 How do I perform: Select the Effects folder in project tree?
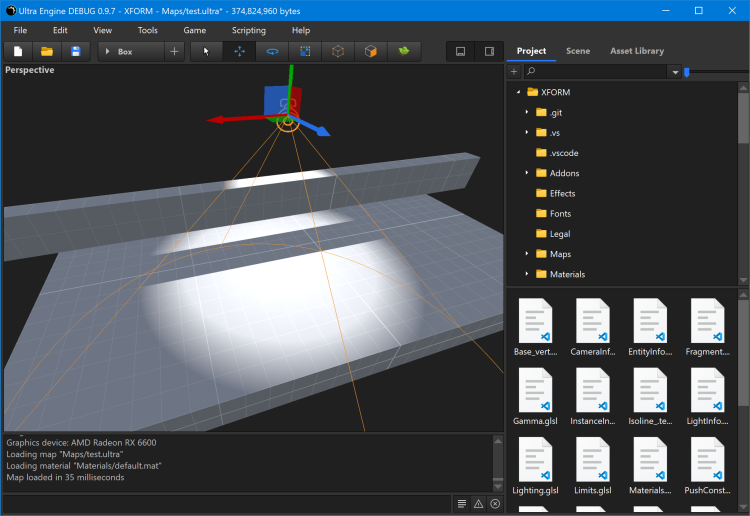pos(562,193)
